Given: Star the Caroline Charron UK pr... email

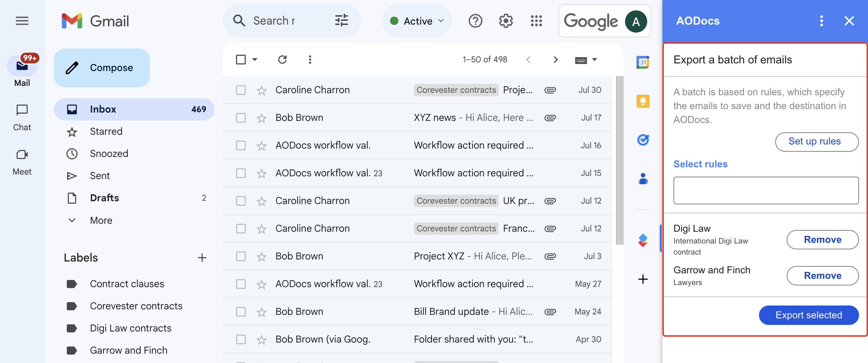Looking at the screenshot, I should 261,201.
